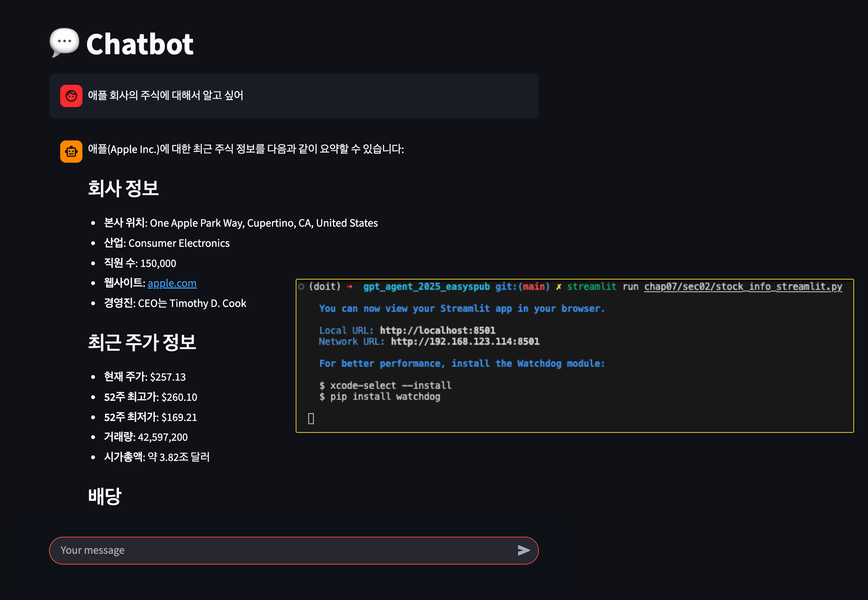
Task: Click the terminal prompt circle indicator
Action: [x=301, y=287]
